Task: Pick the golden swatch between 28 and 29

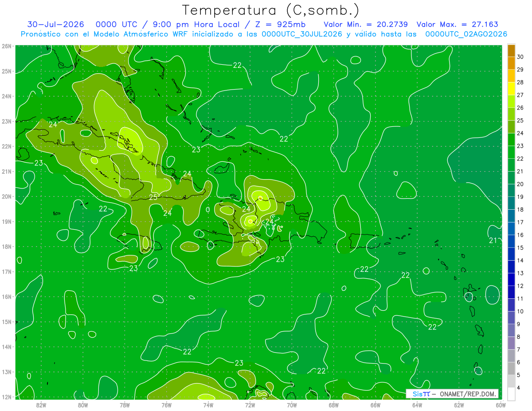Action: tap(511, 76)
